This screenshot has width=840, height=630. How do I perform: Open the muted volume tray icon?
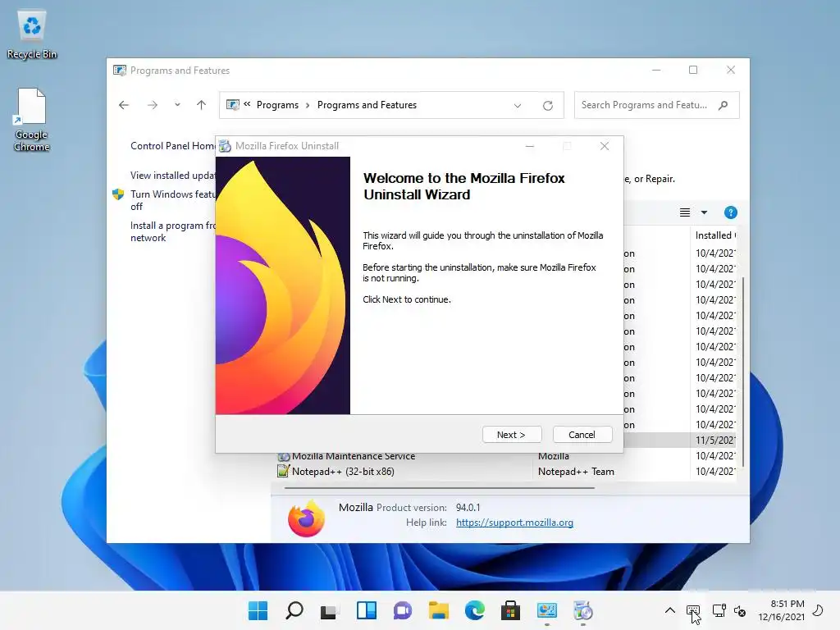pos(740,610)
